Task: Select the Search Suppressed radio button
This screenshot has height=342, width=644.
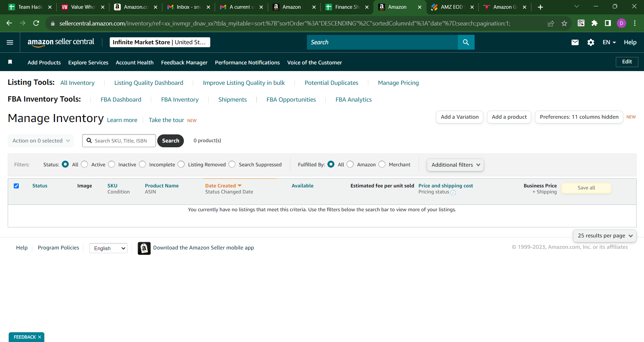Action: pyautogui.click(x=232, y=164)
